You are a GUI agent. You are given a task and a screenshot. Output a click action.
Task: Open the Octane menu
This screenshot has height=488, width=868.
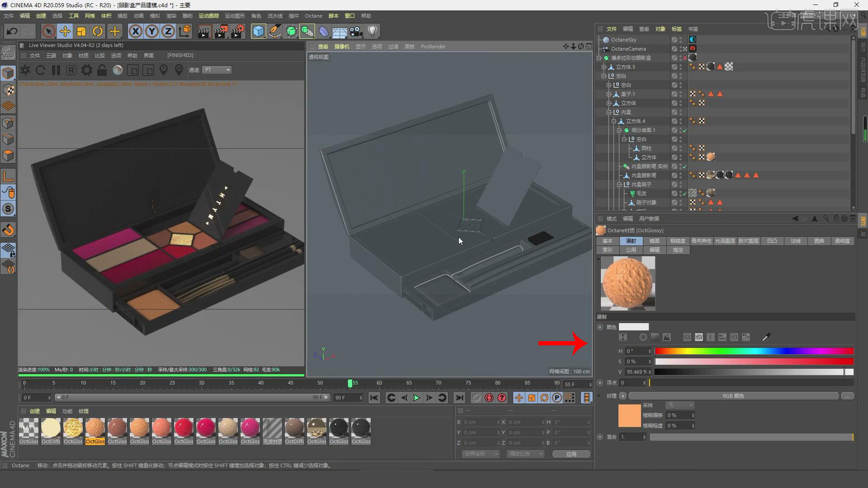[x=313, y=15]
